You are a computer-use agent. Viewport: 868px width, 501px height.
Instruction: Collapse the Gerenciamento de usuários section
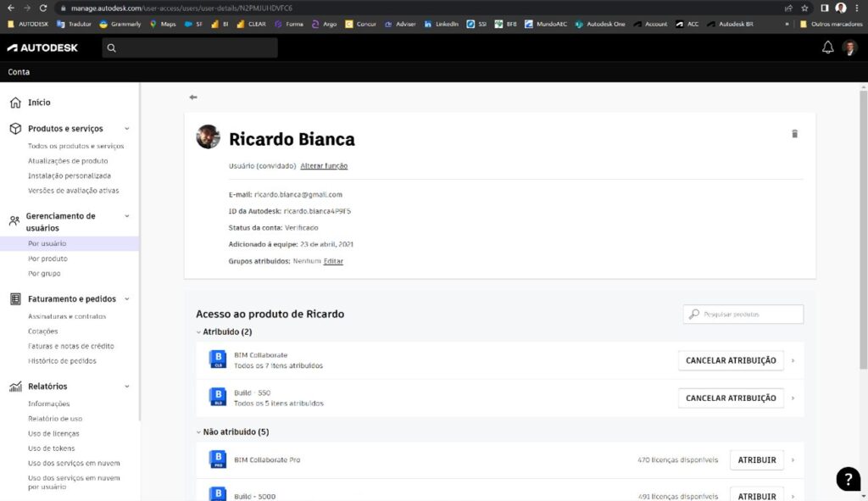(127, 216)
